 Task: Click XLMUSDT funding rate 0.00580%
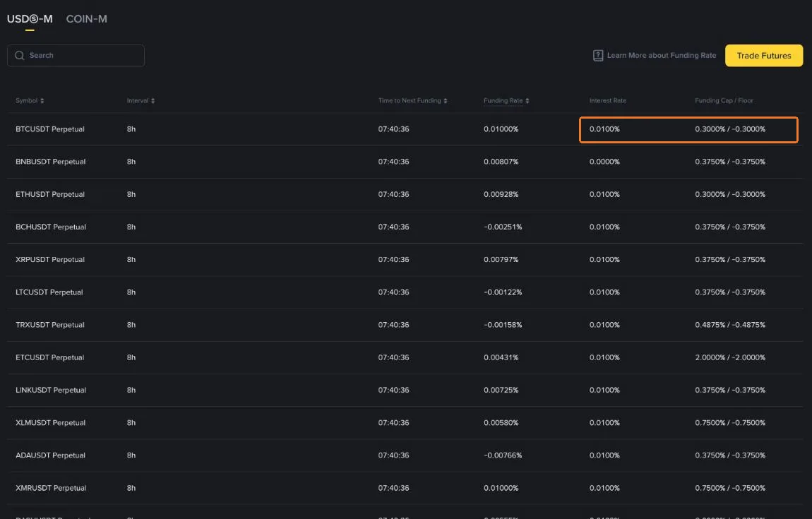(x=501, y=423)
